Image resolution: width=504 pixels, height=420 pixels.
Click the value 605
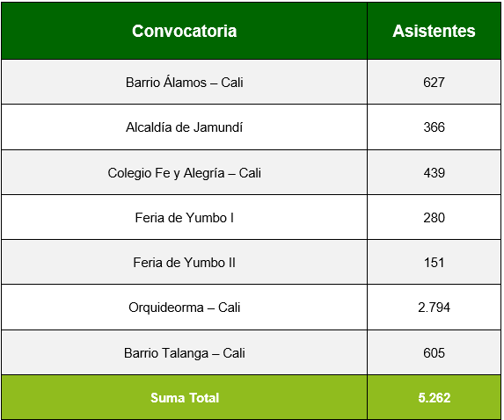click(x=434, y=353)
